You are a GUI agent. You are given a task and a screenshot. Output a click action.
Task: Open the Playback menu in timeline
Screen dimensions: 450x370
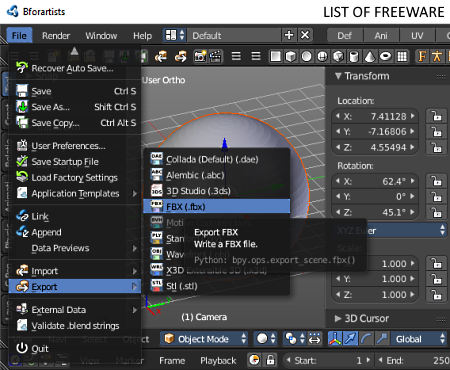point(218,361)
